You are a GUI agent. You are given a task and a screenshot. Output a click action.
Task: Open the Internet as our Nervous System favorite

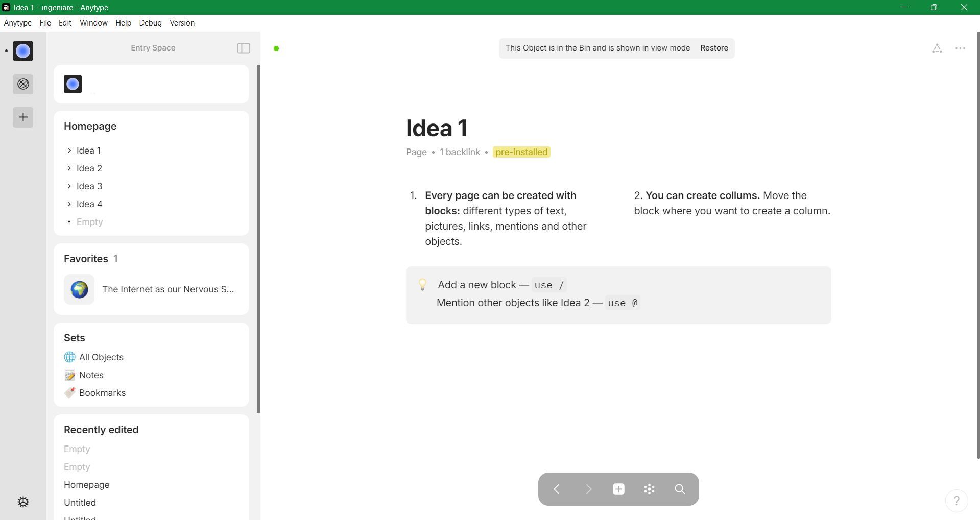click(168, 289)
